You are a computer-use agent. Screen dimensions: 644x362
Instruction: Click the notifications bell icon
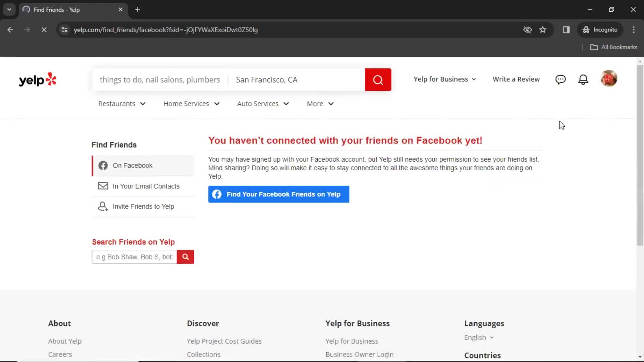coord(584,79)
